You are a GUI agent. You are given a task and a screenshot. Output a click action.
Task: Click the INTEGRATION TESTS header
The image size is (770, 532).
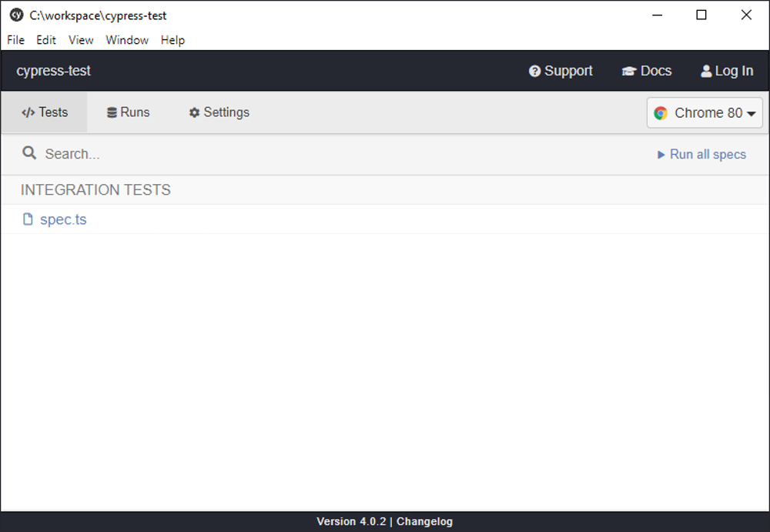(x=95, y=190)
